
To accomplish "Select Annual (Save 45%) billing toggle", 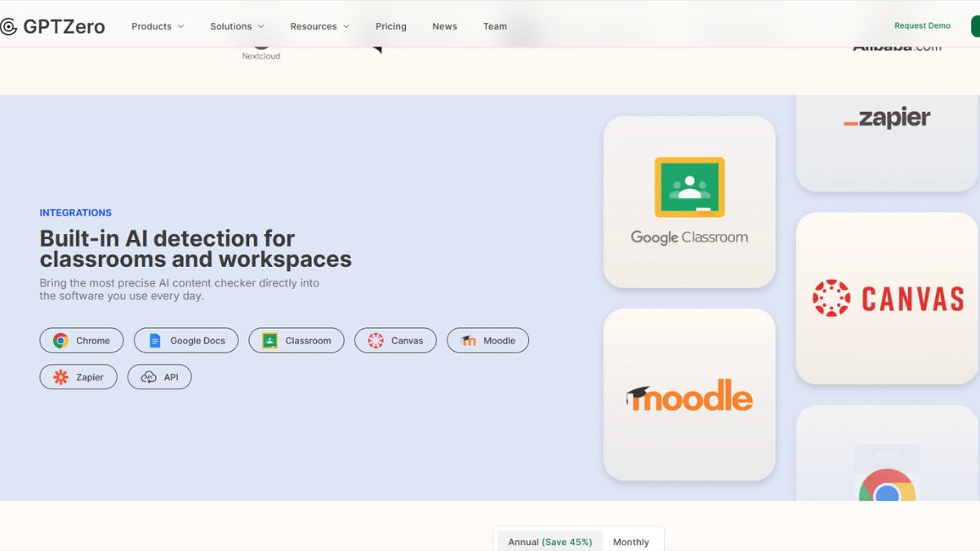I will pos(550,541).
